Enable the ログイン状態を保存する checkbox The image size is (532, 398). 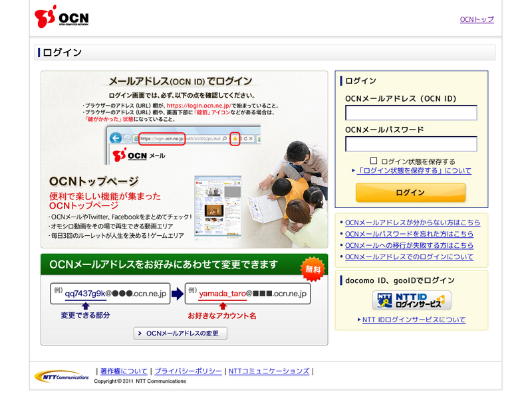374,161
